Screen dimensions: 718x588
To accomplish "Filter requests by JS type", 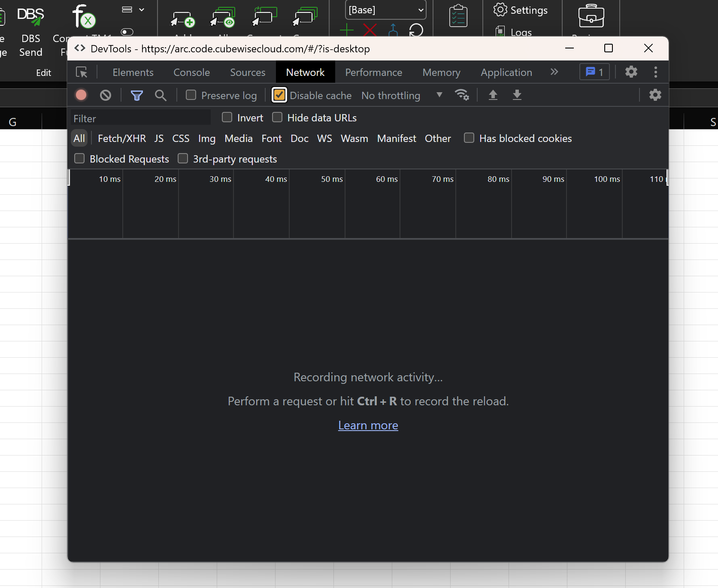I will [x=159, y=139].
